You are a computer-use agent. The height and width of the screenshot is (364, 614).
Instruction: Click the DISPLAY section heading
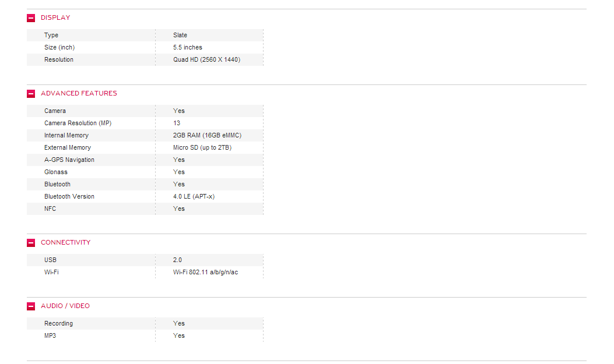(x=55, y=17)
